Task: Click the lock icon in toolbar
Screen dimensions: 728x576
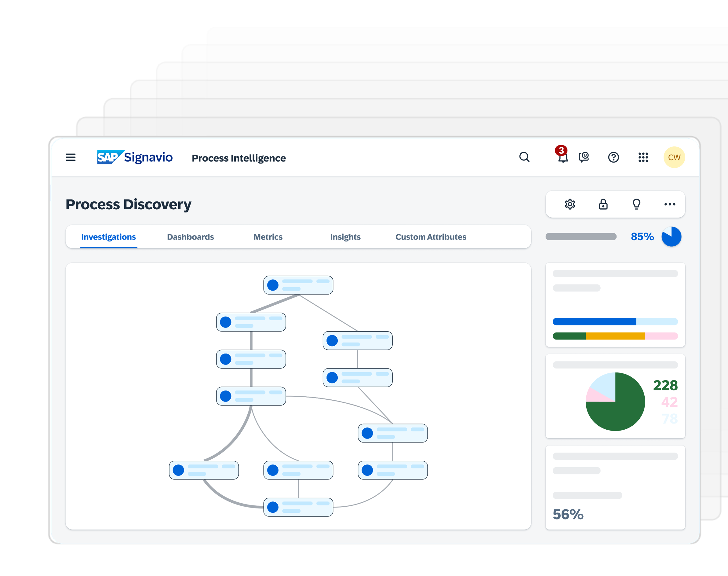Action: pos(603,204)
